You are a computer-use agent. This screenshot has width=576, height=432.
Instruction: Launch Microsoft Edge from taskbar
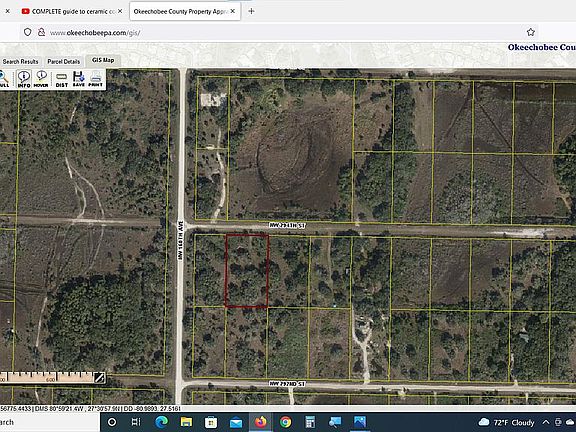click(161, 422)
